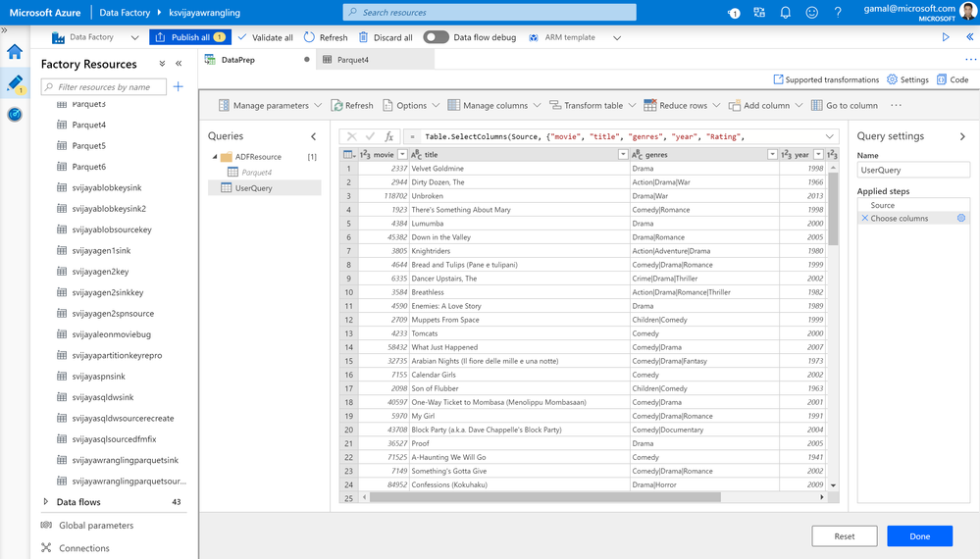This screenshot has width=980, height=559.
Task: Select svijayablobkeysink2 dataset
Action: tap(109, 209)
